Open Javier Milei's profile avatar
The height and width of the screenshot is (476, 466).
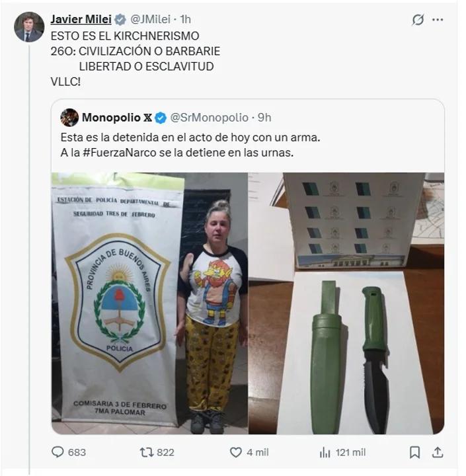pyautogui.click(x=29, y=27)
